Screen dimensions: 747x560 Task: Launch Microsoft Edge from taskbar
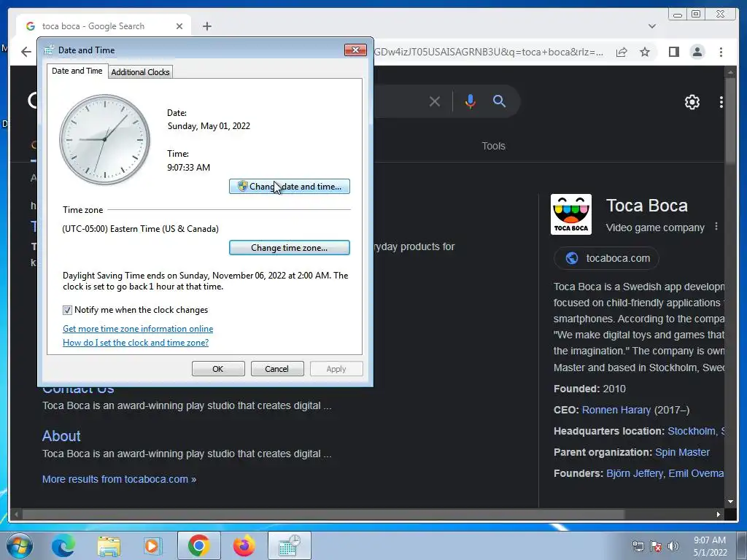[63, 545]
